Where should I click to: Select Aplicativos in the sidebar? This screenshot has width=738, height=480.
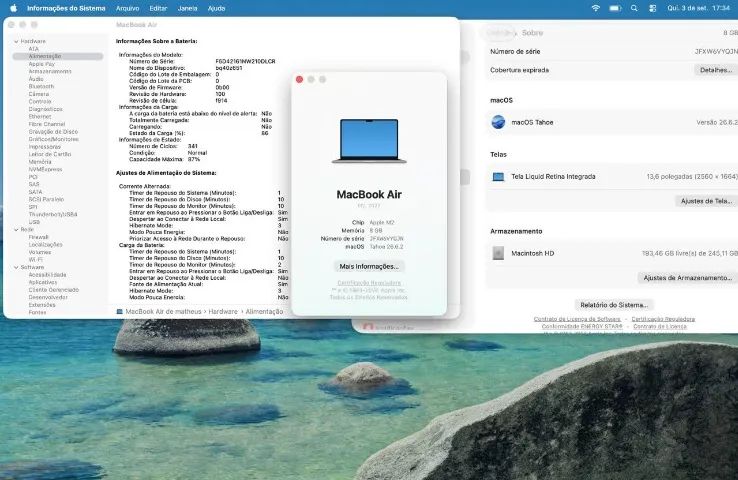(x=43, y=282)
